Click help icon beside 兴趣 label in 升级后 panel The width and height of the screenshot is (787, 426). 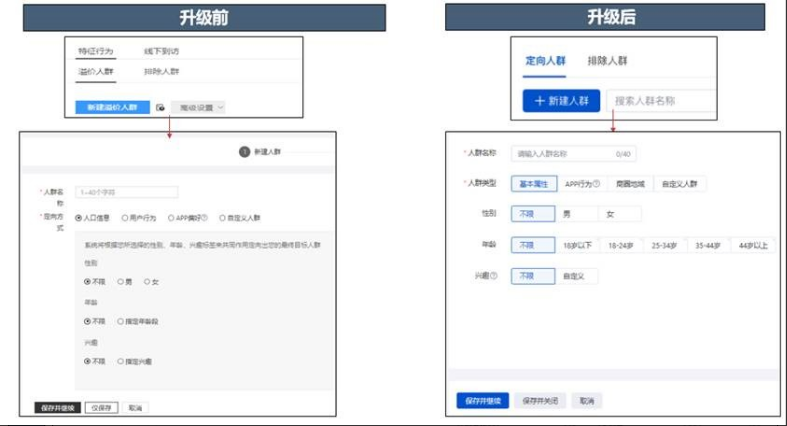tap(493, 275)
